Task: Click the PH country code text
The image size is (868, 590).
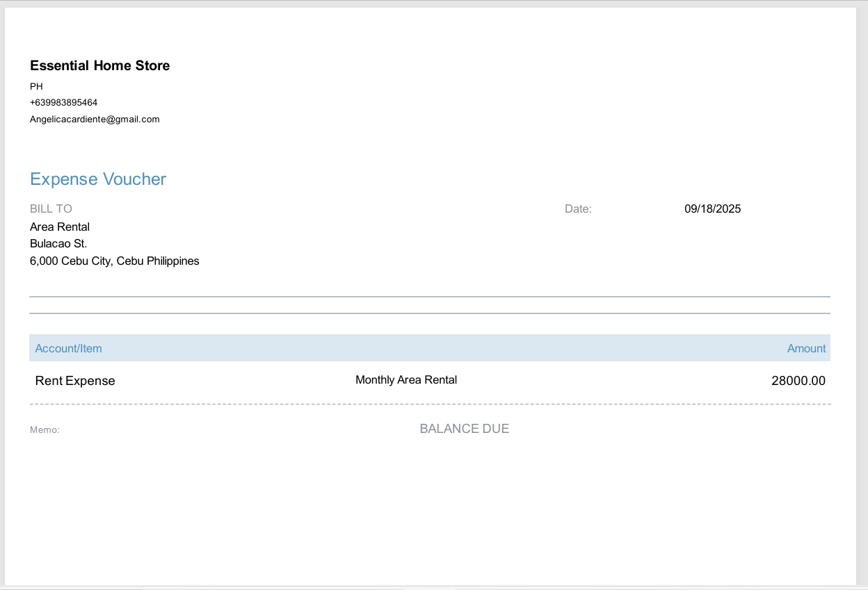Action: pos(36,87)
